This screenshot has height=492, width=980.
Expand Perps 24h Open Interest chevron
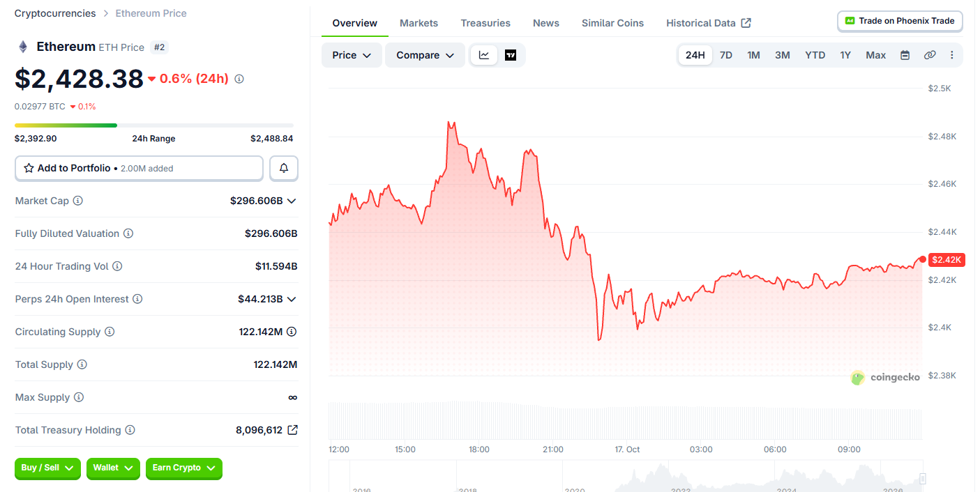pos(292,299)
